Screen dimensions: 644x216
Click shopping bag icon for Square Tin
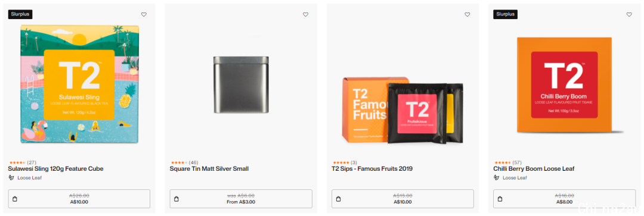[x=177, y=199]
